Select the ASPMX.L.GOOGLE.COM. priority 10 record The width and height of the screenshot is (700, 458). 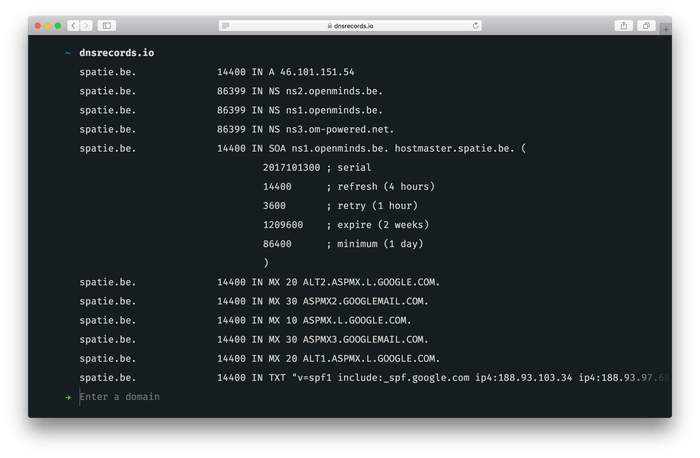pos(245,321)
